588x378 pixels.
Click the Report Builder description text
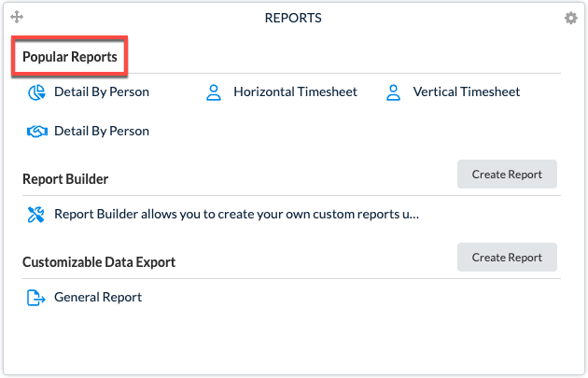pyautogui.click(x=237, y=214)
